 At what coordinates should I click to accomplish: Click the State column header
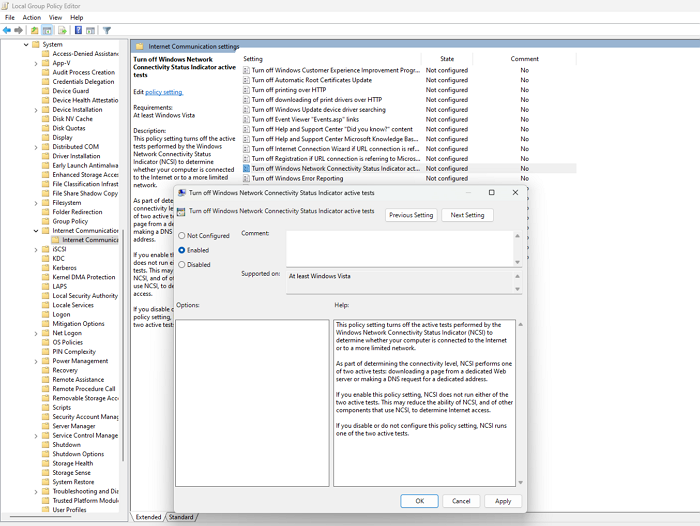[447, 59]
